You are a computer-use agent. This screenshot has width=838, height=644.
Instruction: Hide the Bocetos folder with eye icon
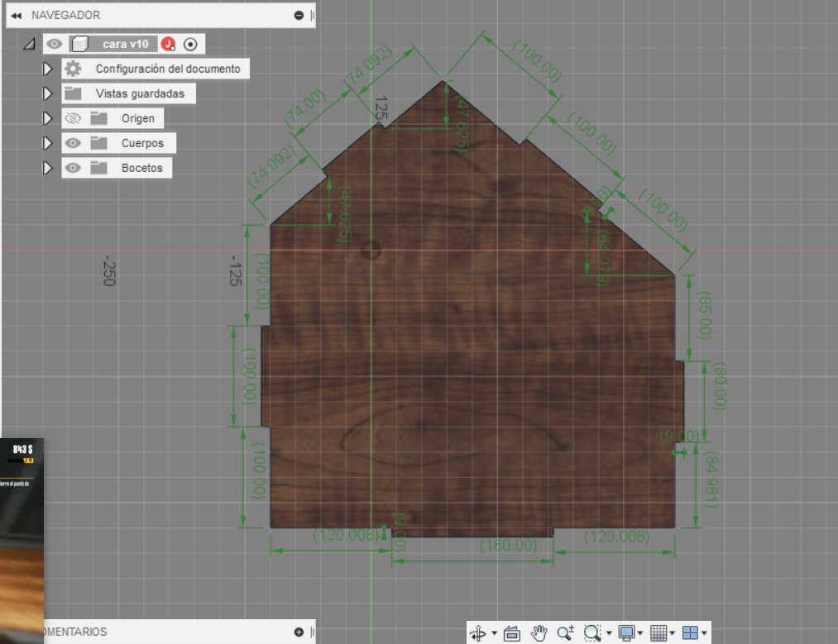(73, 168)
